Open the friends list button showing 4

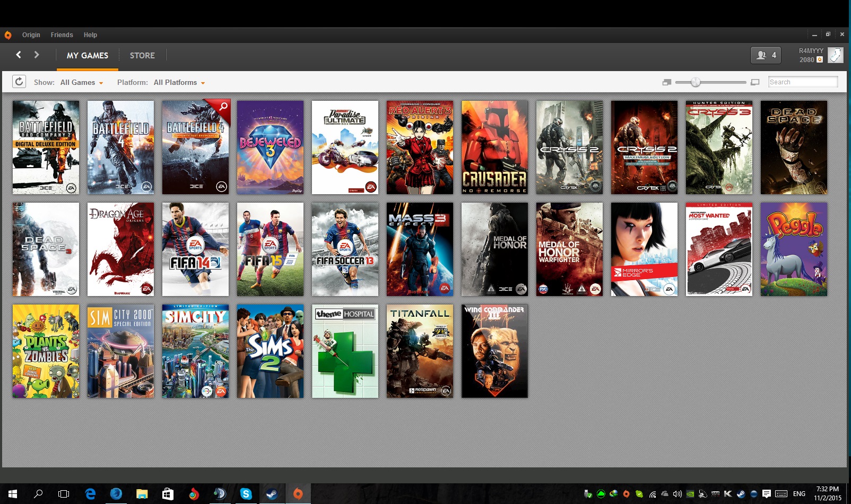pyautogui.click(x=766, y=55)
